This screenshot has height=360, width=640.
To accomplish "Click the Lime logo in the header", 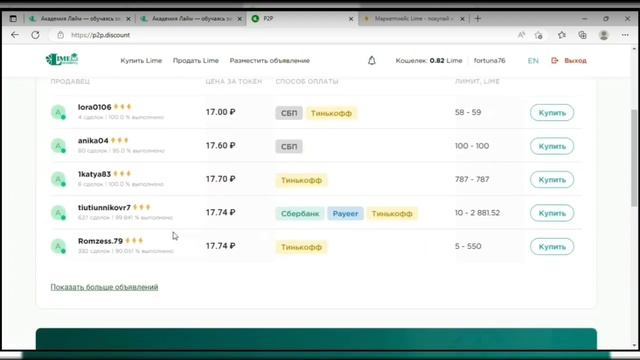I will [x=62, y=60].
